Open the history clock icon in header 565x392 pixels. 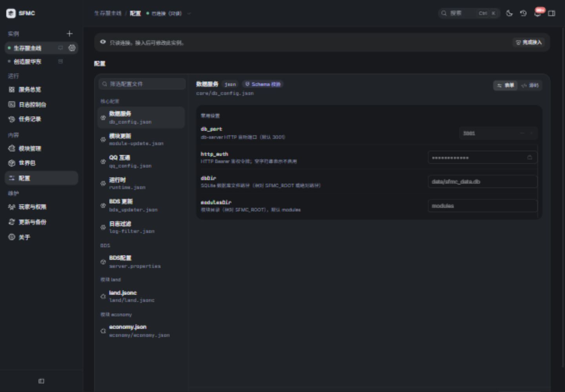[x=523, y=13]
